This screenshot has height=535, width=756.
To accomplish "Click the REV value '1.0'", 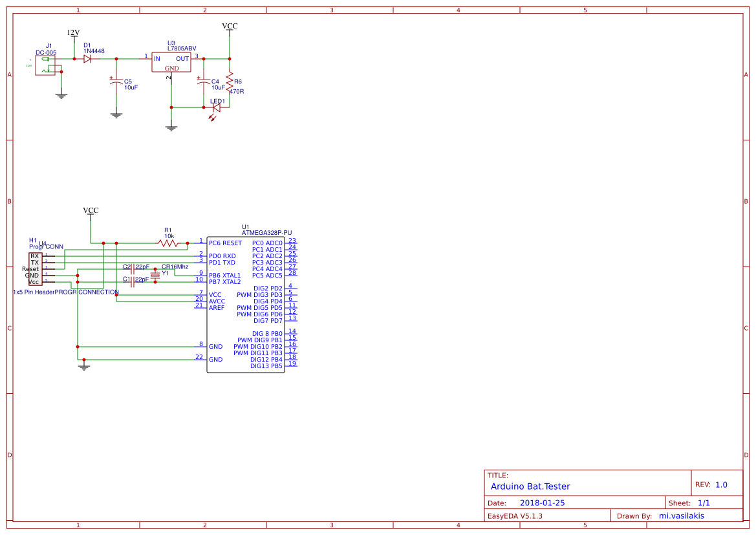I will pyautogui.click(x=721, y=485).
